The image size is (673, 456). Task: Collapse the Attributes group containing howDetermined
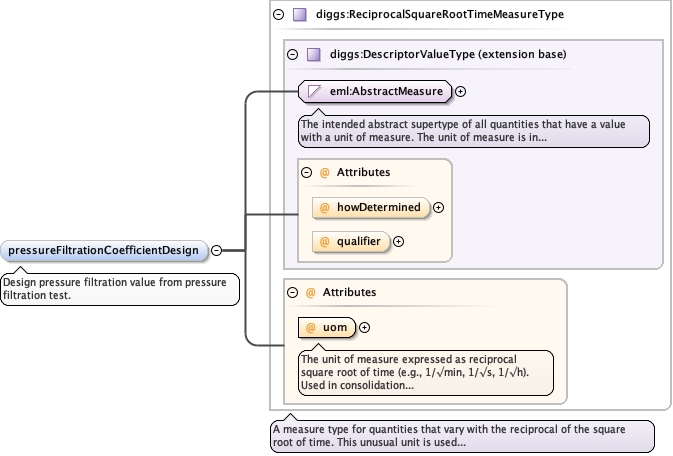(x=306, y=172)
